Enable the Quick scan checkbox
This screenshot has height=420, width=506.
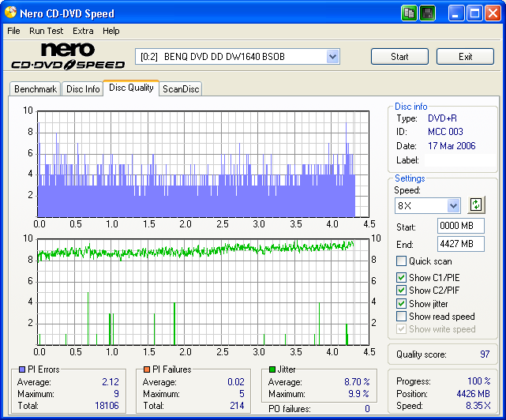(x=402, y=261)
